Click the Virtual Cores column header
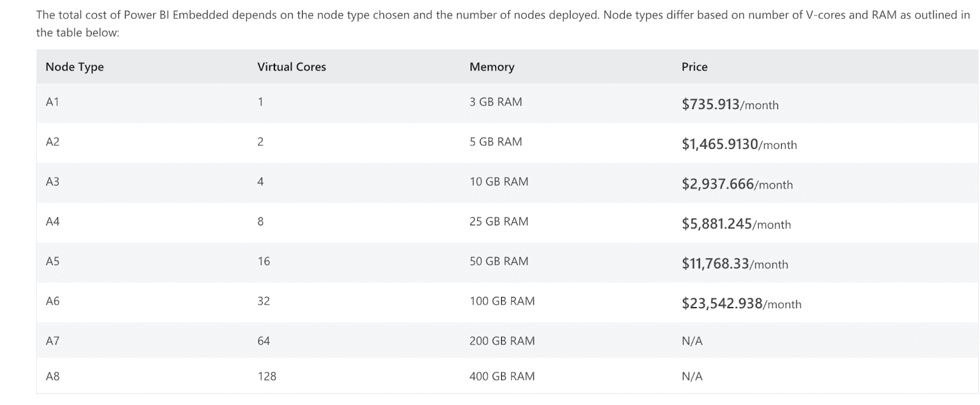This screenshot has width=980, height=405. (x=292, y=67)
